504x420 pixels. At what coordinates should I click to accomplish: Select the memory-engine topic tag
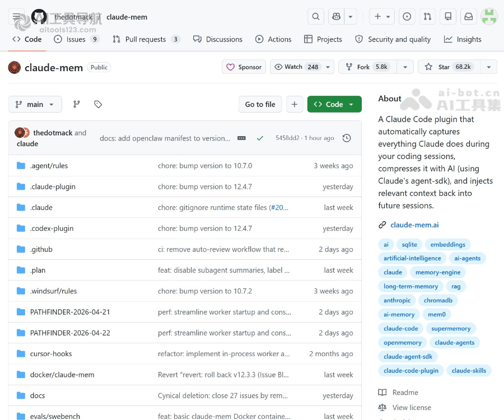pyautogui.click(x=438, y=272)
